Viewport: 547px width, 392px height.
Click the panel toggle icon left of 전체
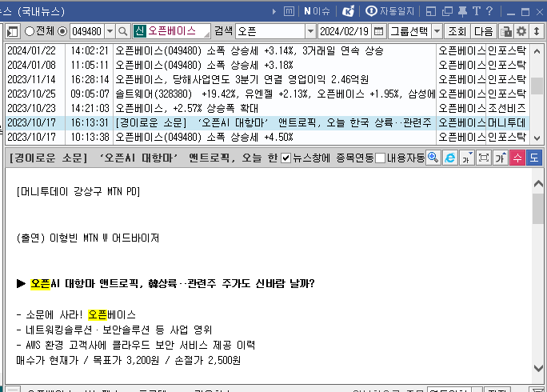pos(13,31)
